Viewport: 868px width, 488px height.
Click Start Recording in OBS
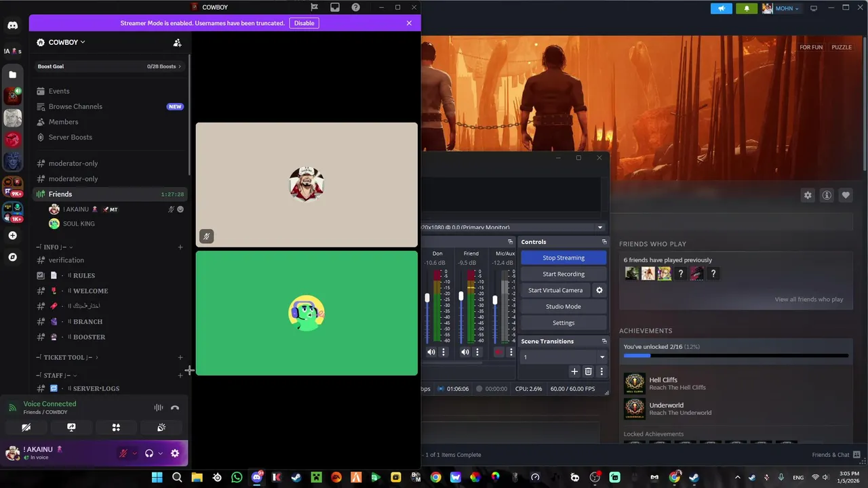[564, 274]
